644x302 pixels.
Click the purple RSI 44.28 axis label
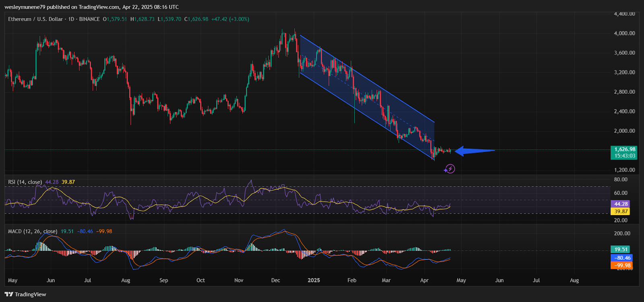pyautogui.click(x=620, y=204)
